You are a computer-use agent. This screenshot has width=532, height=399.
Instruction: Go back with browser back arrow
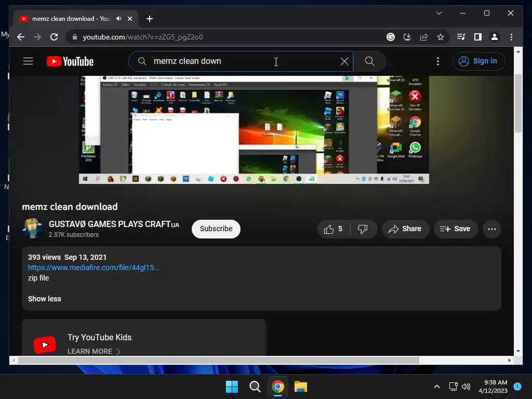(21, 37)
